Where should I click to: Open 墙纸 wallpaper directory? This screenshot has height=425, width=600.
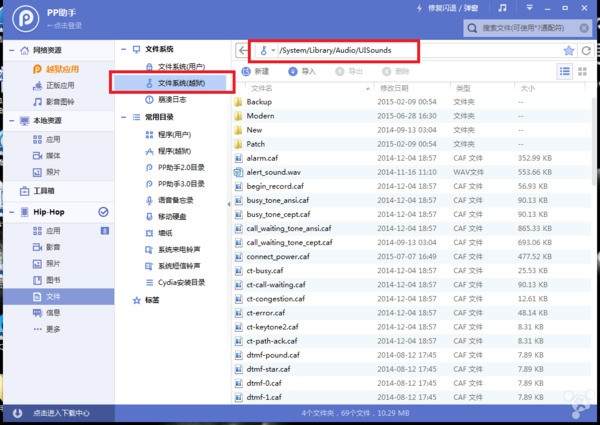pos(159,233)
